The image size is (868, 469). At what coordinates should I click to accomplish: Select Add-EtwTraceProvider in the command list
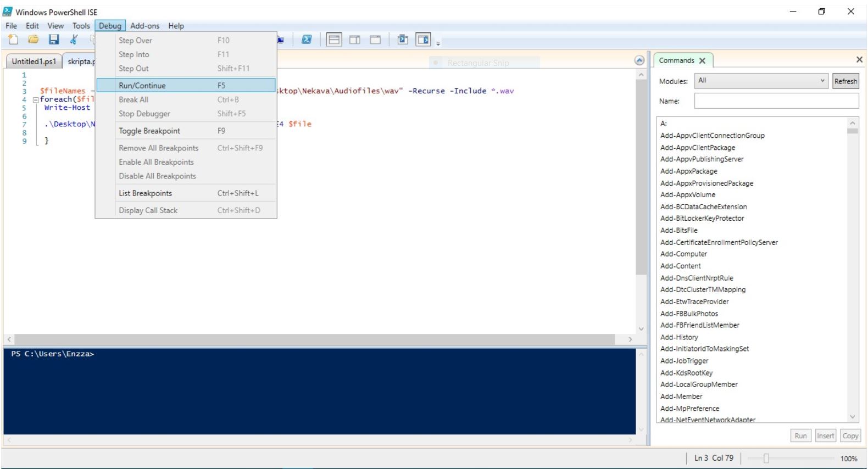pos(695,302)
